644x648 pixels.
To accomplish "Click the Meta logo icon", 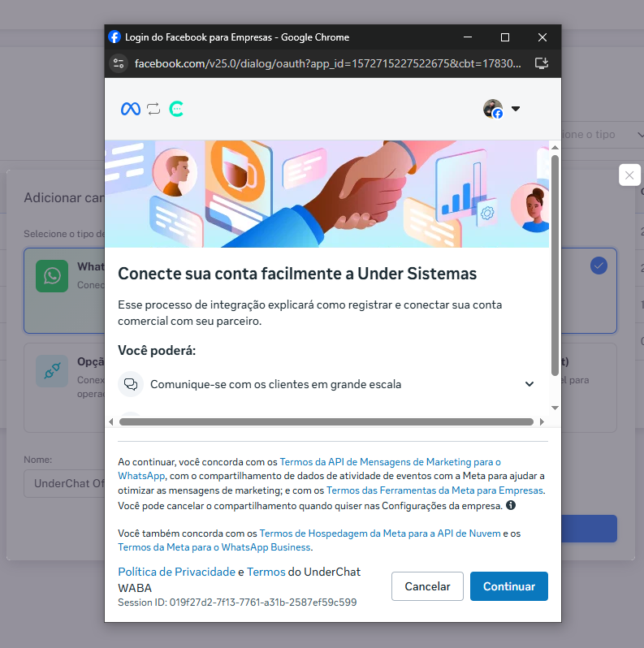I will coord(131,109).
